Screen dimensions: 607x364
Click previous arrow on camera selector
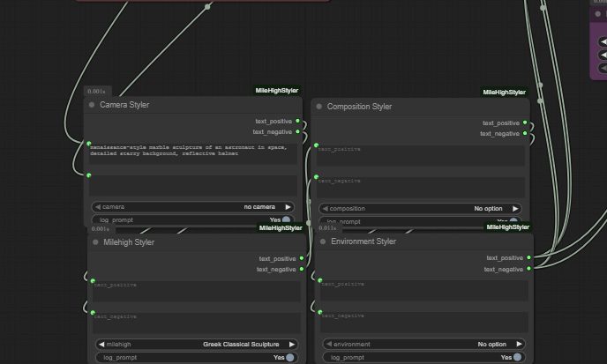(98, 207)
